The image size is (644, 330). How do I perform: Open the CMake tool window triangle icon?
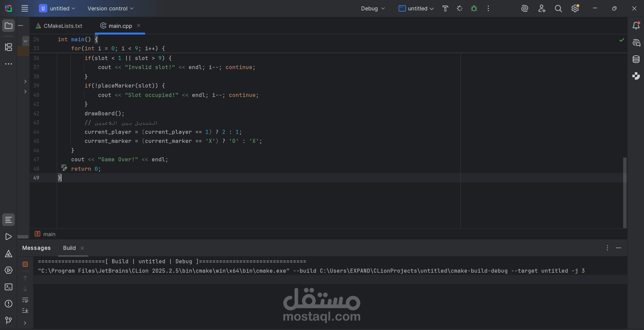8,254
